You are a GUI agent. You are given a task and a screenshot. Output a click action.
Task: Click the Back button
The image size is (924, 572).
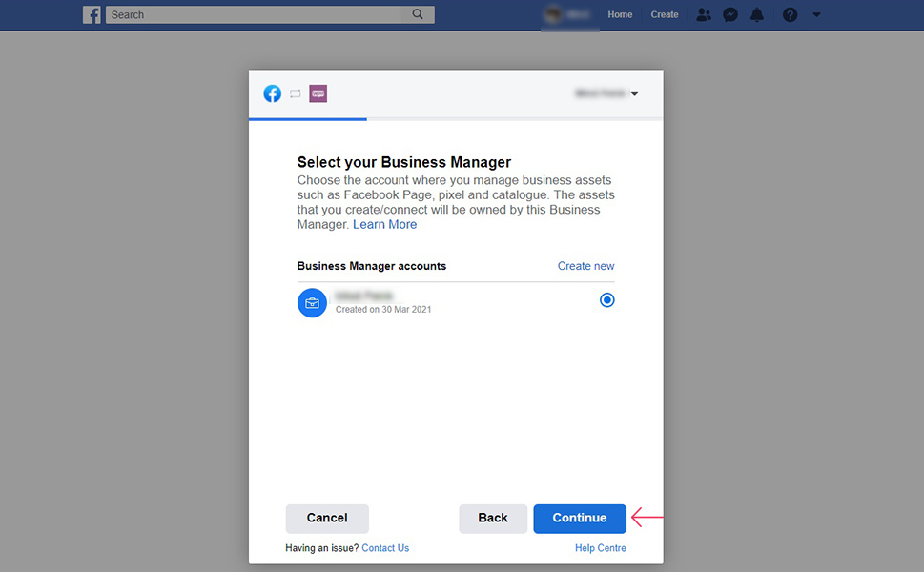click(493, 519)
